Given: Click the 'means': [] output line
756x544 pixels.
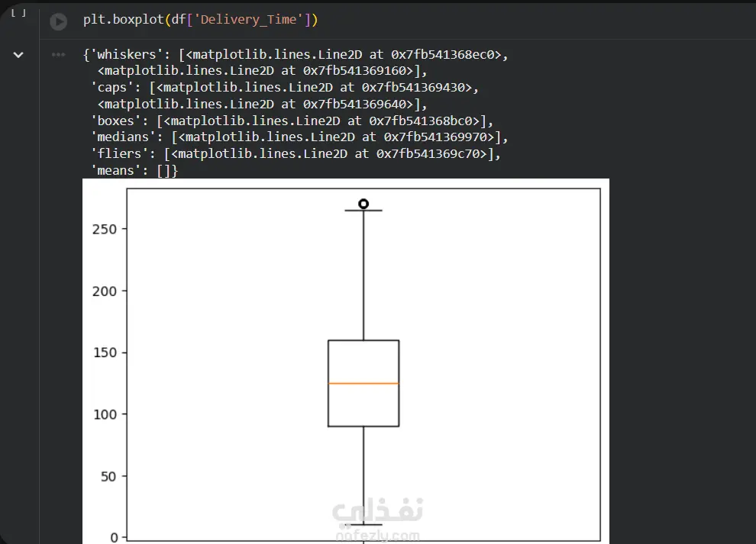Looking at the screenshot, I should [x=134, y=171].
